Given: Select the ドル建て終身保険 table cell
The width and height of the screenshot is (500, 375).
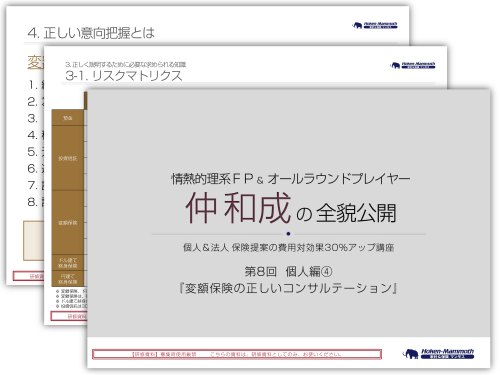Looking at the screenshot, I should click(x=68, y=263).
